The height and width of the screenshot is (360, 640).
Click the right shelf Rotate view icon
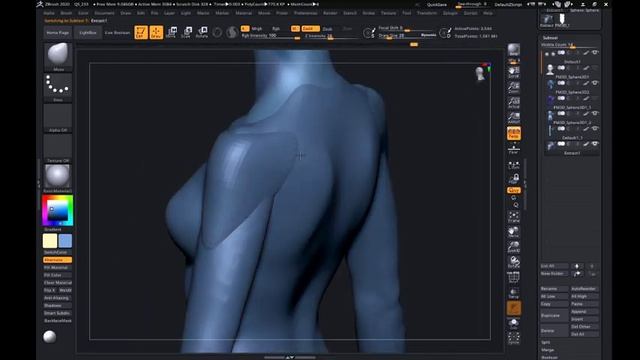pyautogui.click(x=514, y=262)
